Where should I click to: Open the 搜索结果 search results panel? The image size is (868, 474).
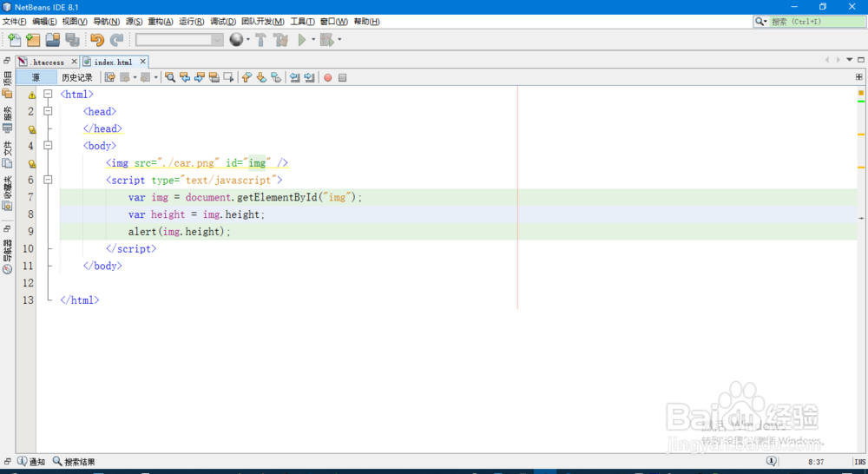[74, 461]
